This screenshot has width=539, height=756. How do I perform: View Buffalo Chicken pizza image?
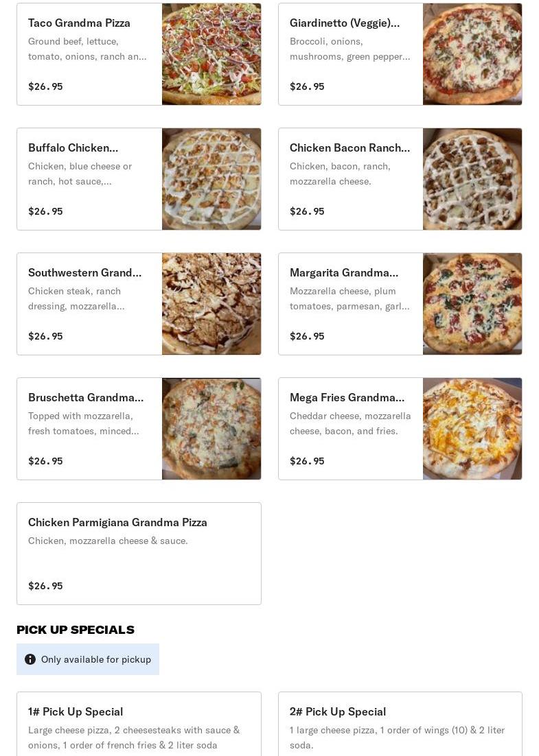(x=211, y=179)
